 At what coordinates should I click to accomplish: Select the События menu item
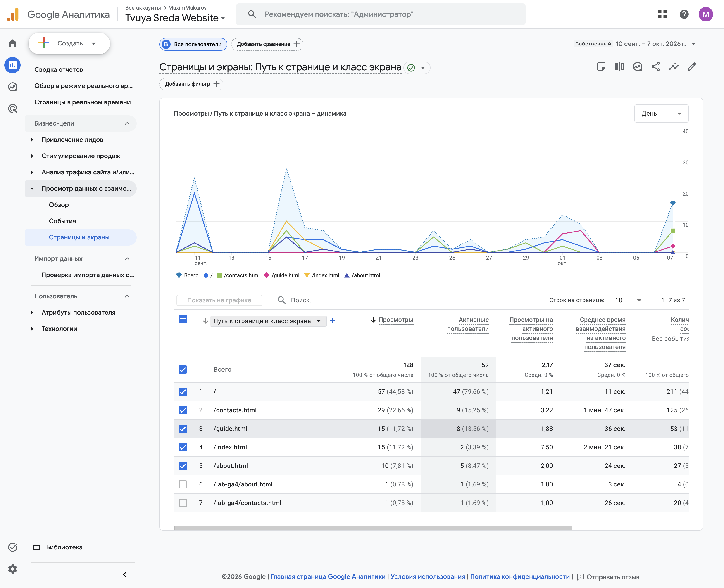click(x=62, y=221)
